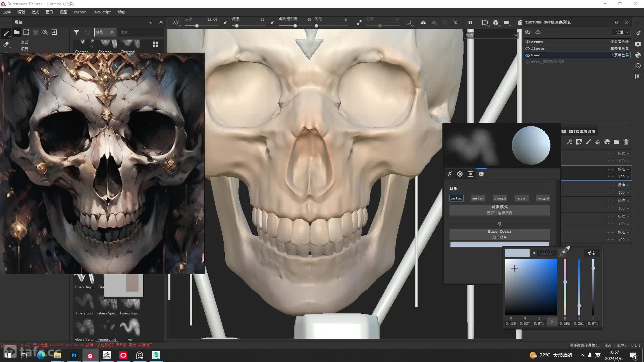The image size is (644, 362).
Task: Open the JavaScript menu
Action: click(x=102, y=12)
